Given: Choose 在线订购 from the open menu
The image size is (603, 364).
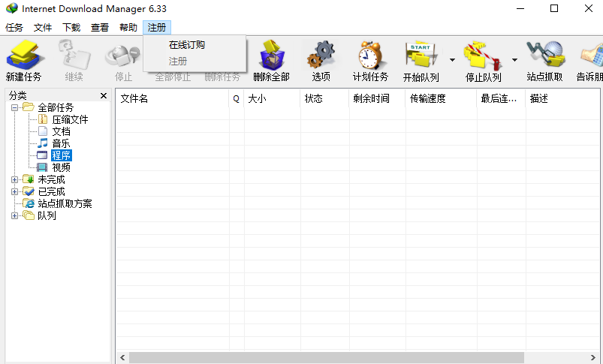Looking at the screenshot, I should pos(187,45).
